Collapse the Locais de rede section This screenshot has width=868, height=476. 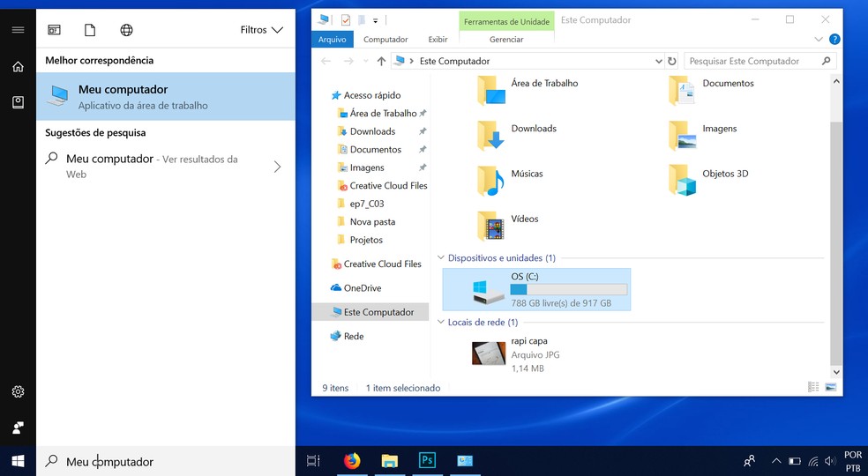[442, 323]
